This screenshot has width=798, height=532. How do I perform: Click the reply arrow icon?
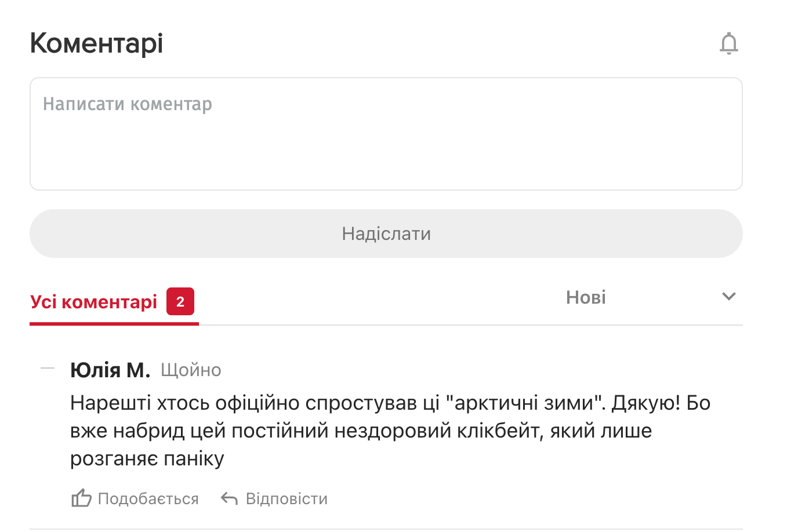coord(229,498)
